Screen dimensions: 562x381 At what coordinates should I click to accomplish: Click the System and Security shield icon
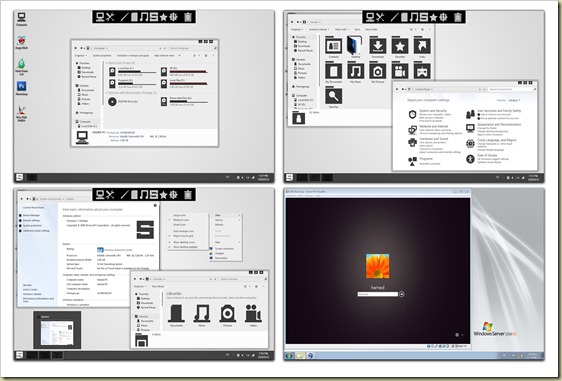tap(413, 114)
